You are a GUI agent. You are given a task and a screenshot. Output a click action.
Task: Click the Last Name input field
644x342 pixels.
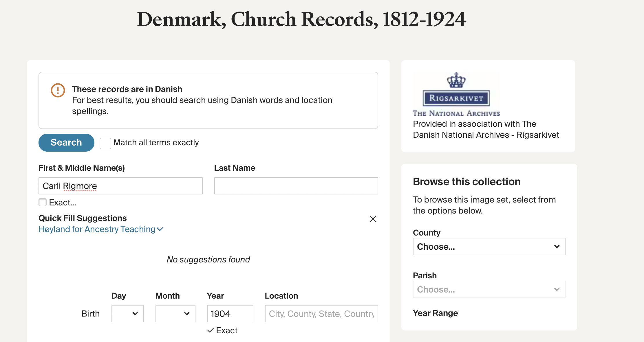[296, 186]
